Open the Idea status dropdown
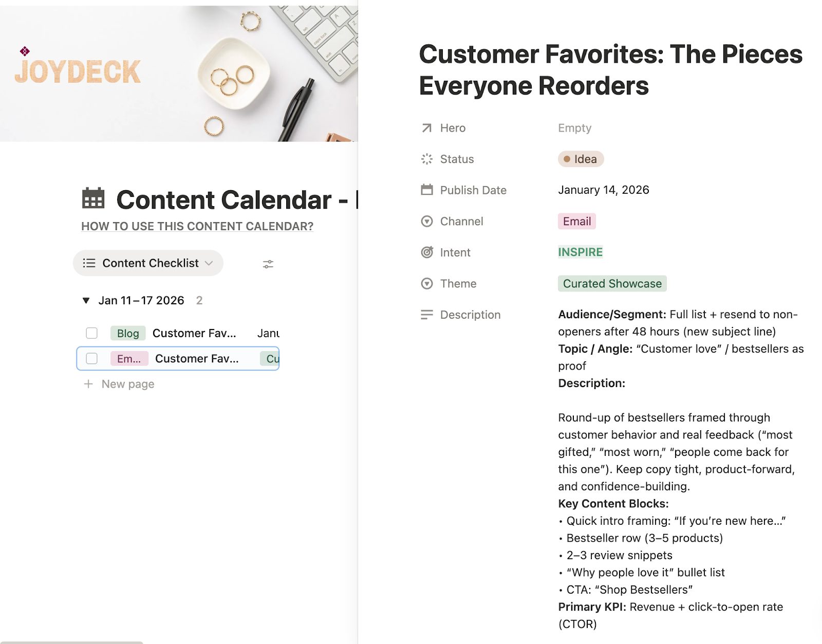 (581, 159)
